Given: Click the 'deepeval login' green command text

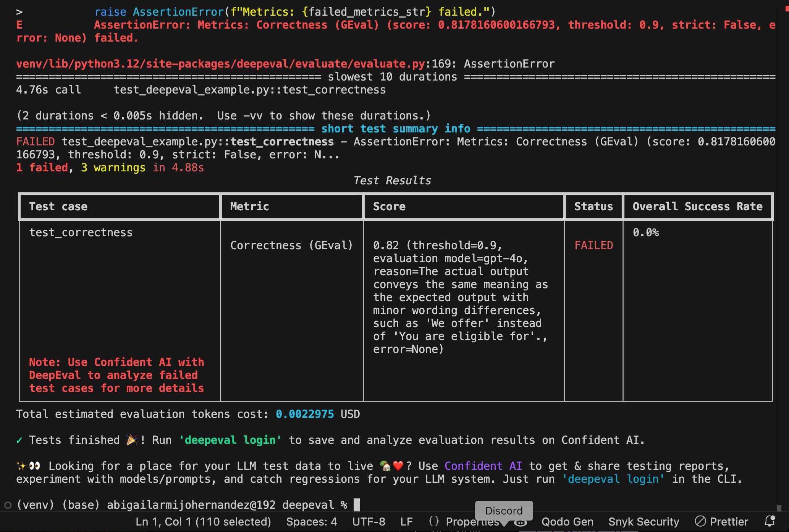Looking at the screenshot, I should click(230, 440).
